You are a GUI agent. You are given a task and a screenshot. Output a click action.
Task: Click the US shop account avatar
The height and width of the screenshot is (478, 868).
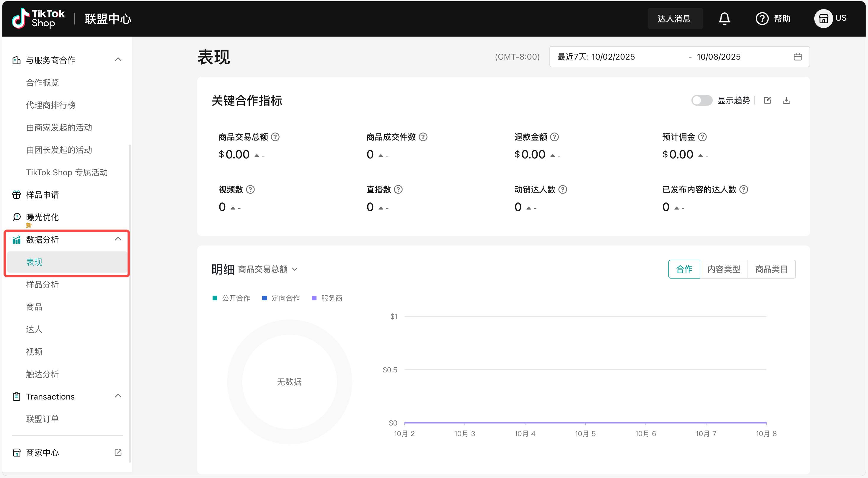pyautogui.click(x=823, y=19)
